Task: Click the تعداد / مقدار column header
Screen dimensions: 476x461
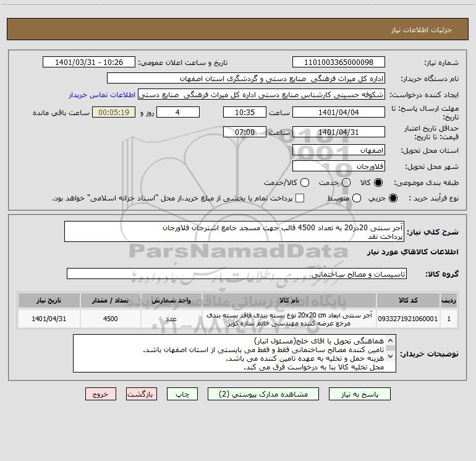Action: pyautogui.click(x=110, y=301)
